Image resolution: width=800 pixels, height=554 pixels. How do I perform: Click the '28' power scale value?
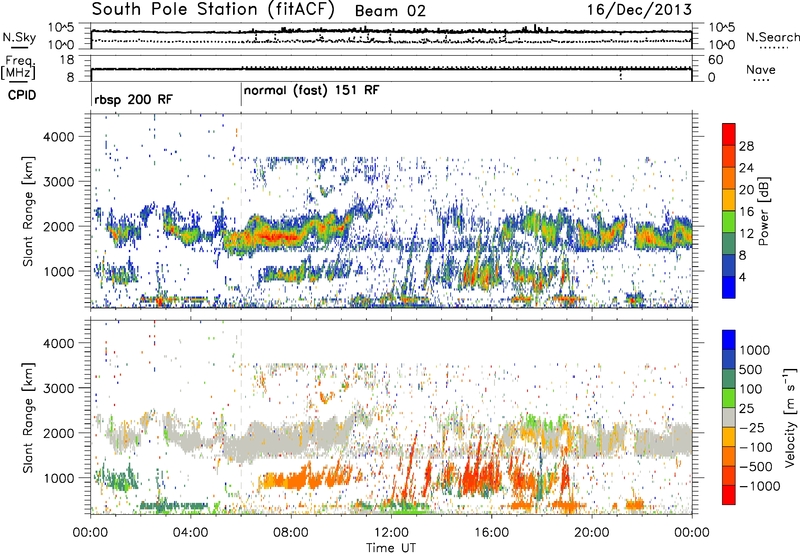pyautogui.click(x=746, y=146)
